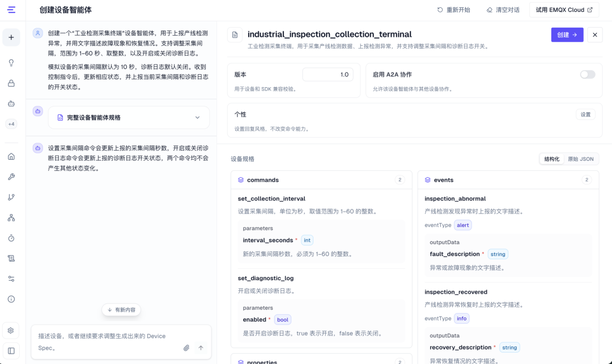Expand the 完整设备智能体规格 card chevron

pos(198,117)
